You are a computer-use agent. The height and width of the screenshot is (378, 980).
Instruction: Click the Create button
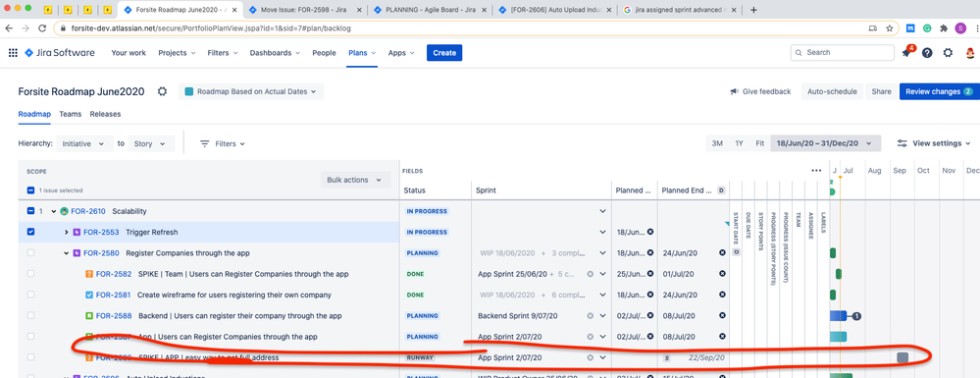[444, 53]
